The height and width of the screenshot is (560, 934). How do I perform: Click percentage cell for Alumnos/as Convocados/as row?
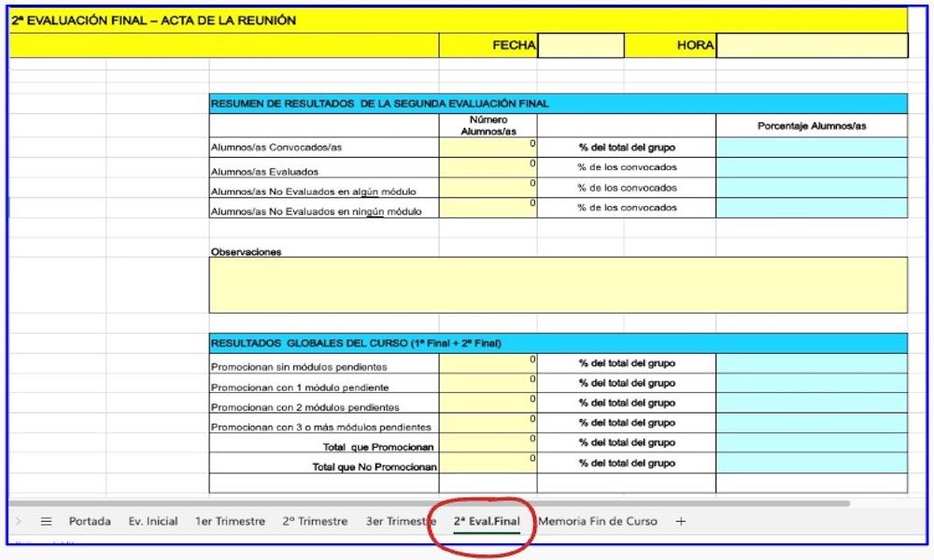pyautogui.click(x=812, y=147)
